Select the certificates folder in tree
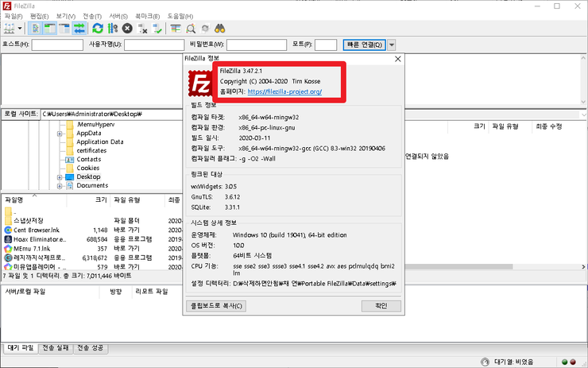Viewport: 588px width, 368px height. (91, 150)
